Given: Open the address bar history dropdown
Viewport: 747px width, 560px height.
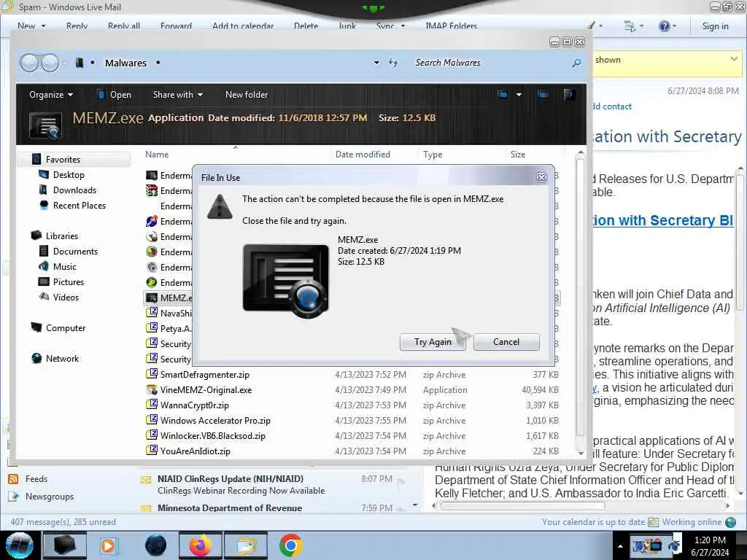Looking at the screenshot, I should coord(376,63).
